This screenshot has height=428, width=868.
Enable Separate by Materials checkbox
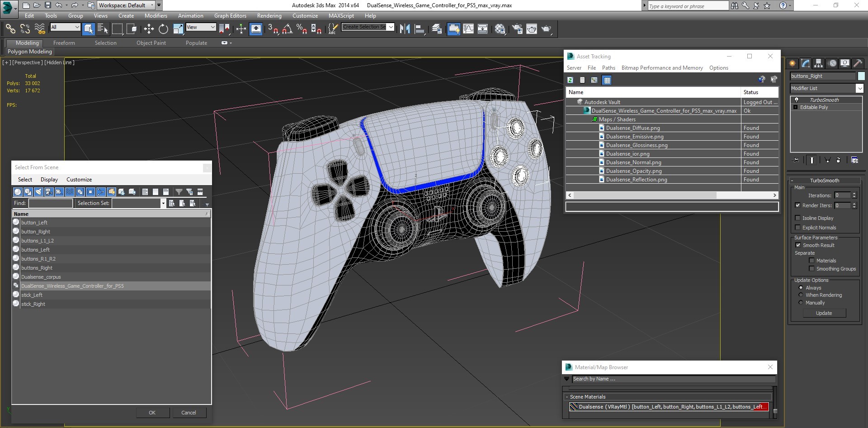811,261
